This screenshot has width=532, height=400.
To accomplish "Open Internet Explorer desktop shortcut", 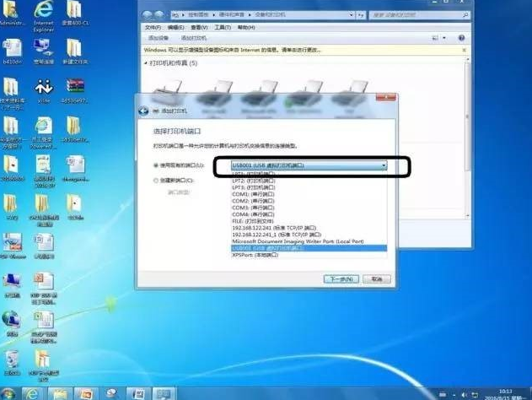I will [x=43, y=14].
